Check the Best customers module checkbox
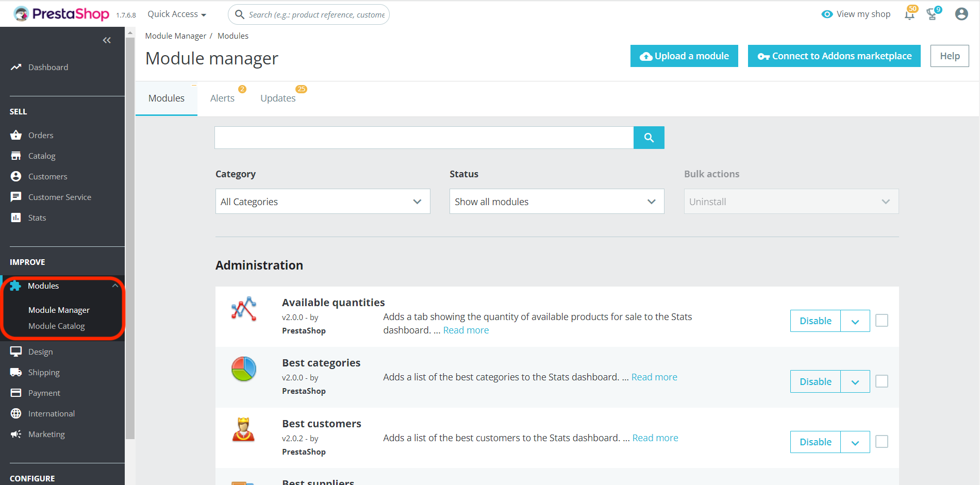Viewport: 980px width, 485px height. 882,442
